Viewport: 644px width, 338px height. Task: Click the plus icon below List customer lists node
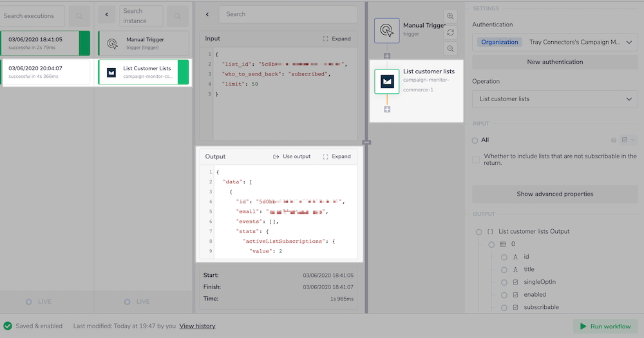coord(387,109)
